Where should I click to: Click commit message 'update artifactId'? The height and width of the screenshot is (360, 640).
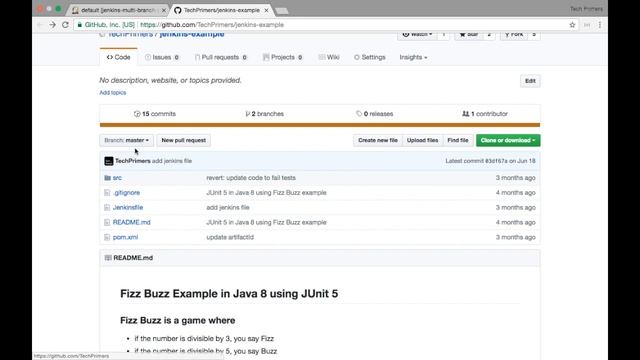pos(230,237)
